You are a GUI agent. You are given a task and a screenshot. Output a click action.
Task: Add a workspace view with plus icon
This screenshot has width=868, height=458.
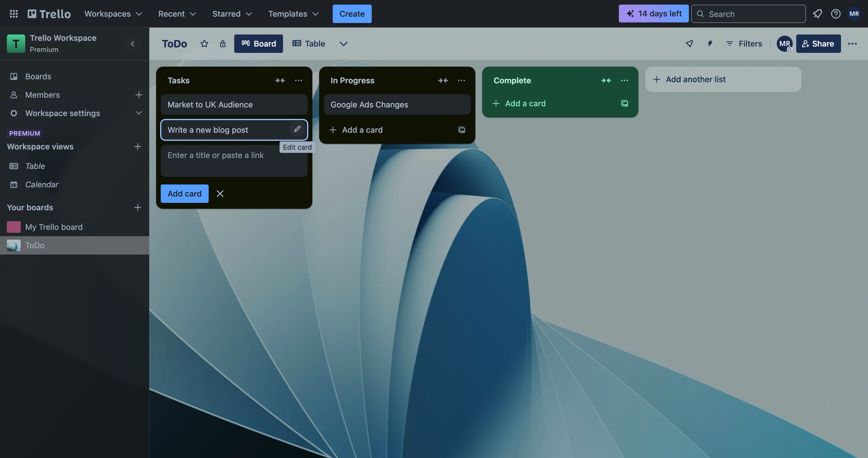(137, 146)
